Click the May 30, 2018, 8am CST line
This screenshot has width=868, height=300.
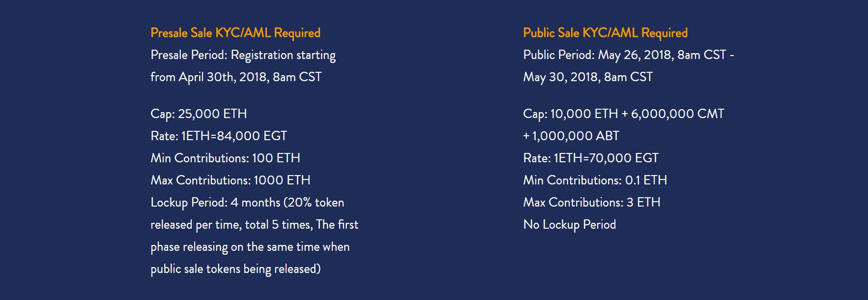(588, 77)
